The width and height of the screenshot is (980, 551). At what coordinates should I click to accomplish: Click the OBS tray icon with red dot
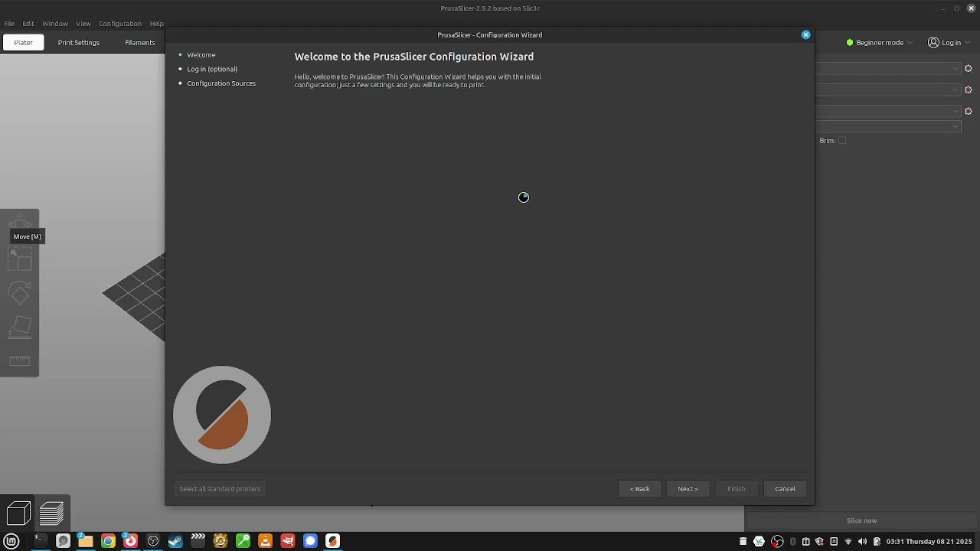[777, 542]
